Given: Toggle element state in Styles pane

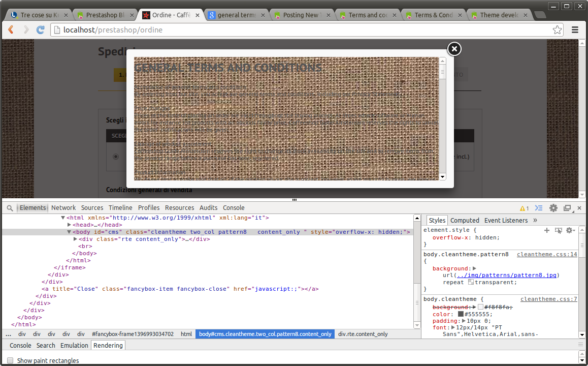Looking at the screenshot, I should click(x=559, y=230).
